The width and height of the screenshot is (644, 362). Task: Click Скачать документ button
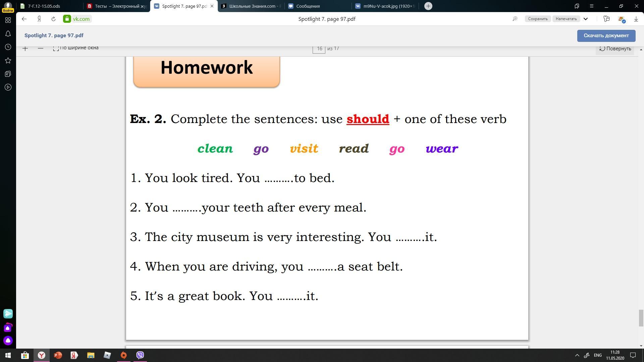click(606, 36)
